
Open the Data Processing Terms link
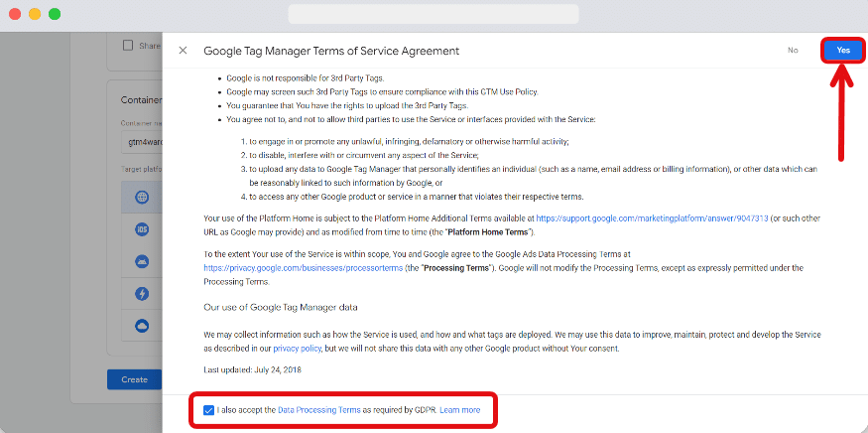pyautogui.click(x=318, y=410)
